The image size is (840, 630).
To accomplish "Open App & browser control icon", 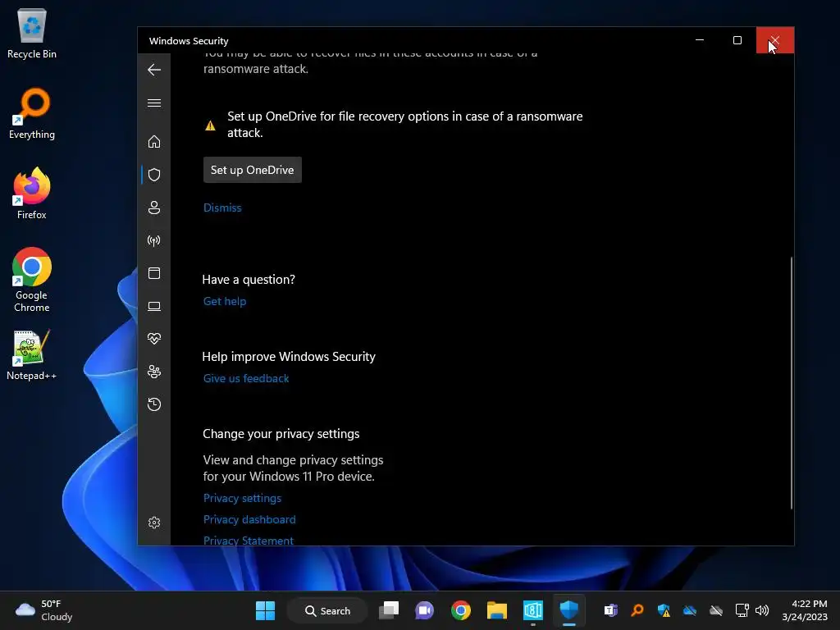I will (x=153, y=273).
